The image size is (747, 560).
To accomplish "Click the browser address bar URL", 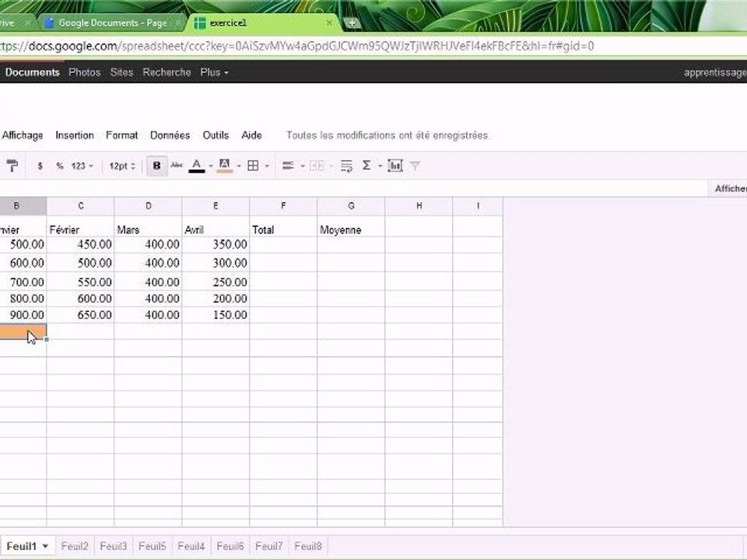I will pos(297,46).
